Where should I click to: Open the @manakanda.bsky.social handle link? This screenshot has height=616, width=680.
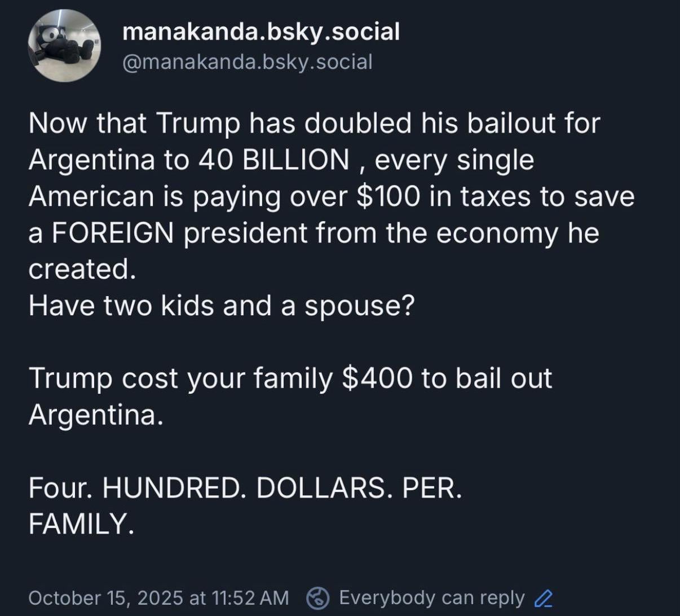click(247, 61)
